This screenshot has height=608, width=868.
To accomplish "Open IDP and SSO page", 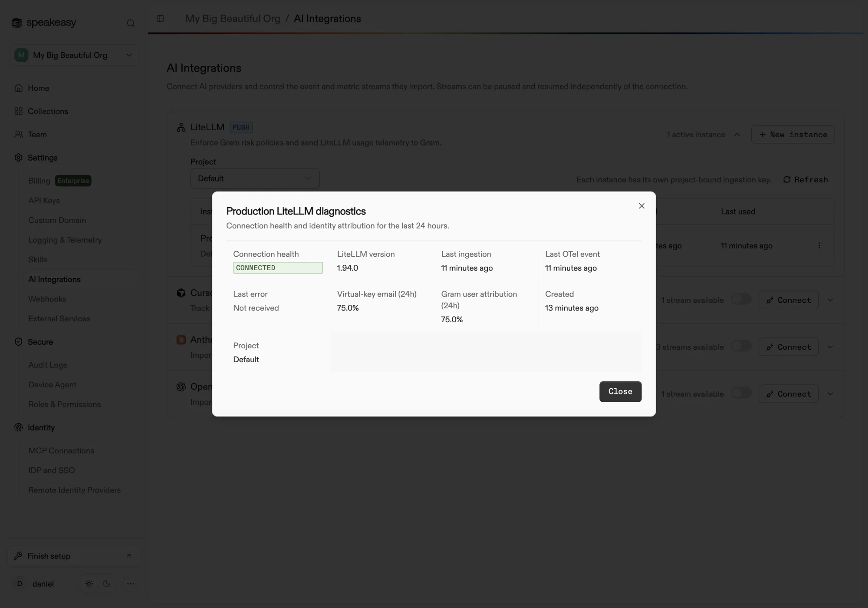I will pos(51,470).
